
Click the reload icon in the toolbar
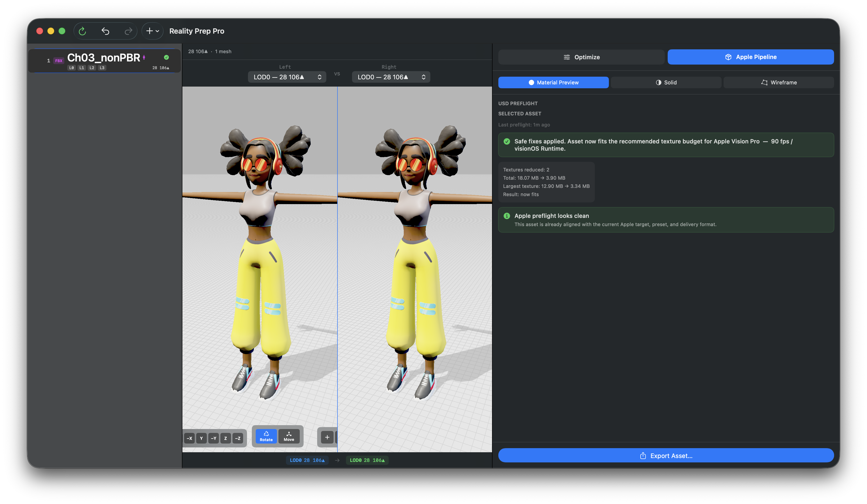coord(82,31)
